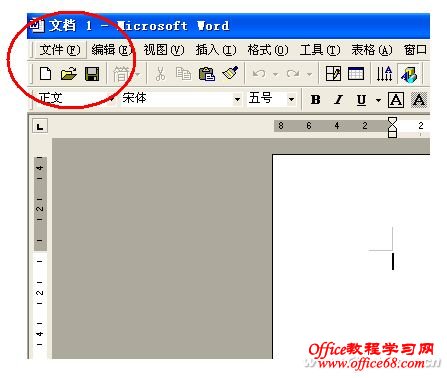Expand the underline style dropdown arrow
Viewport: 447px width, 378px height.
pyautogui.click(x=378, y=100)
